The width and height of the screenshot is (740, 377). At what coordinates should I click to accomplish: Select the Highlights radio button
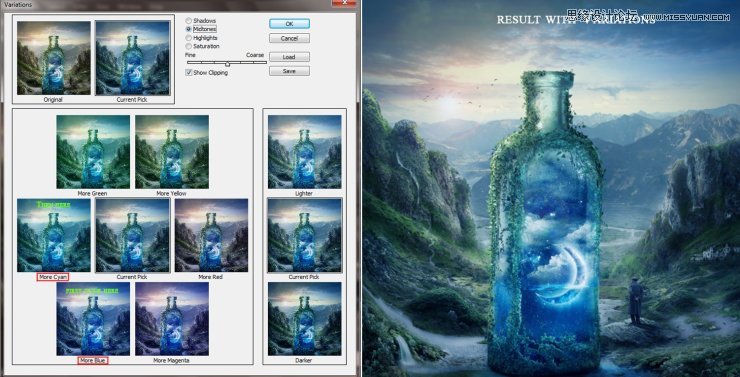[x=189, y=38]
